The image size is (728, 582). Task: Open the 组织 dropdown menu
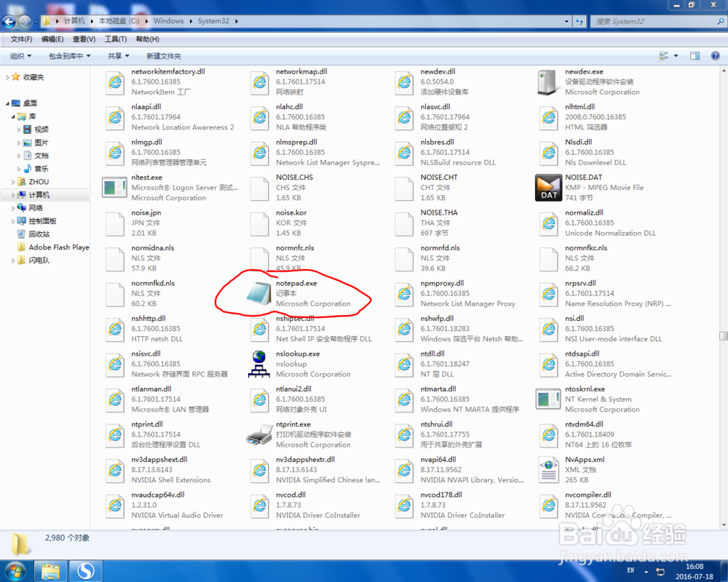(x=21, y=56)
